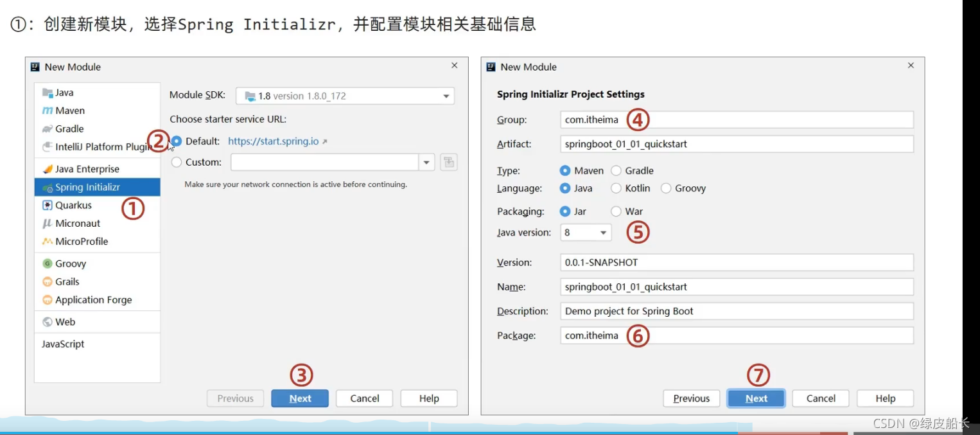Viewport: 980px width, 435px height.
Task: Click the Version input field
Action: tap(737, 262)
